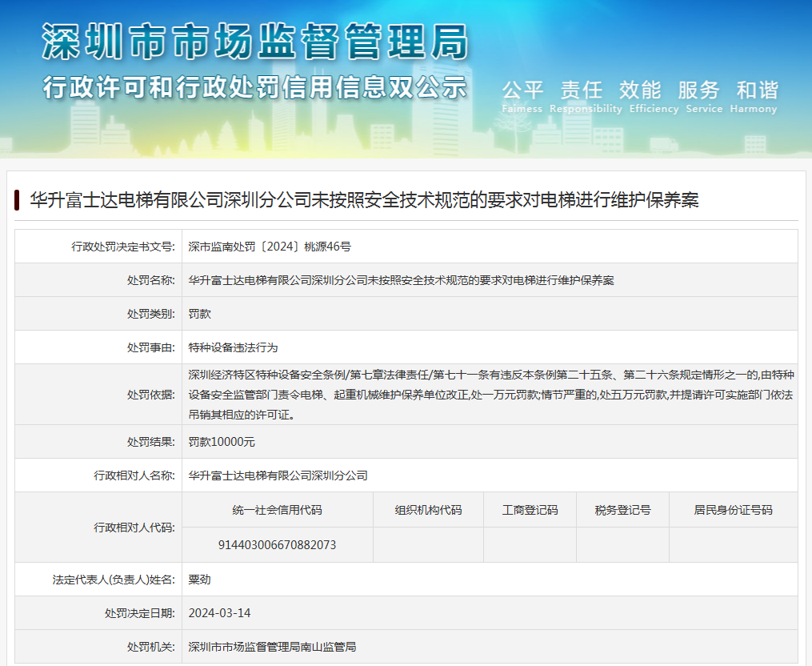Click the dark red marker beside the case title
812x666 pixels.
pos(17,200)
